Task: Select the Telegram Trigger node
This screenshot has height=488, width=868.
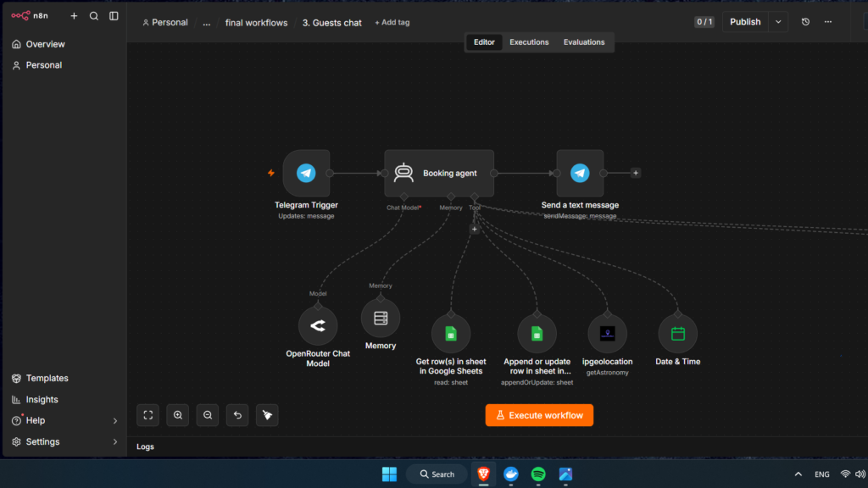Action: [306, 173]
